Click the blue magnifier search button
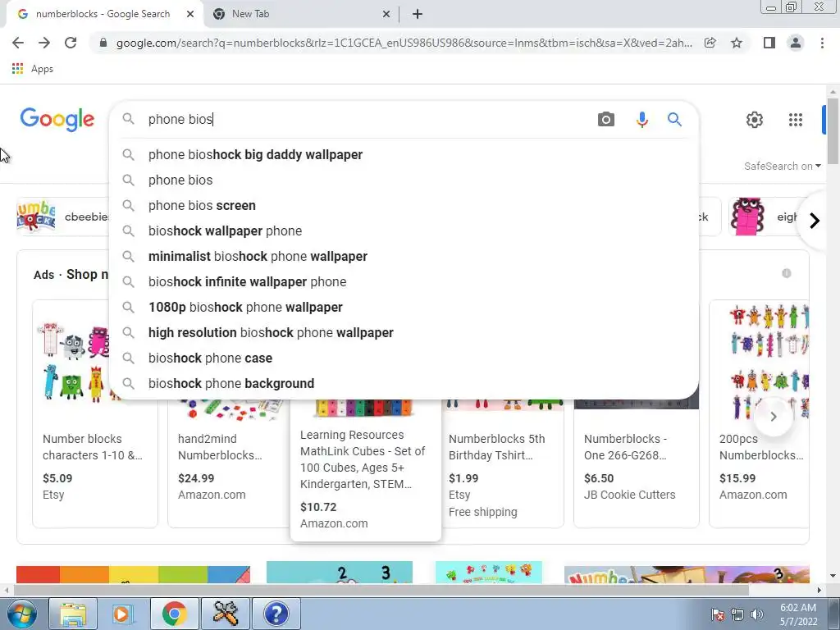Viewport: 840px width, 630px height. [674, 120]
